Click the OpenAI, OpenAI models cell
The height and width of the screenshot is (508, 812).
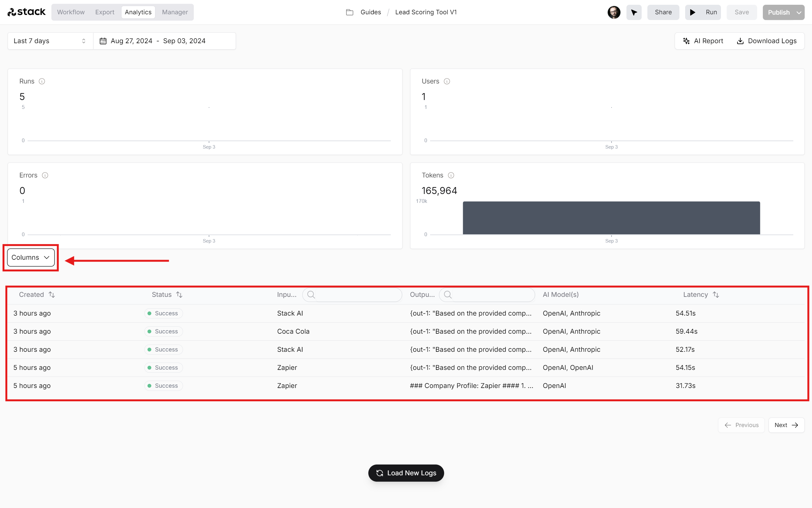[x=568, y=368]
